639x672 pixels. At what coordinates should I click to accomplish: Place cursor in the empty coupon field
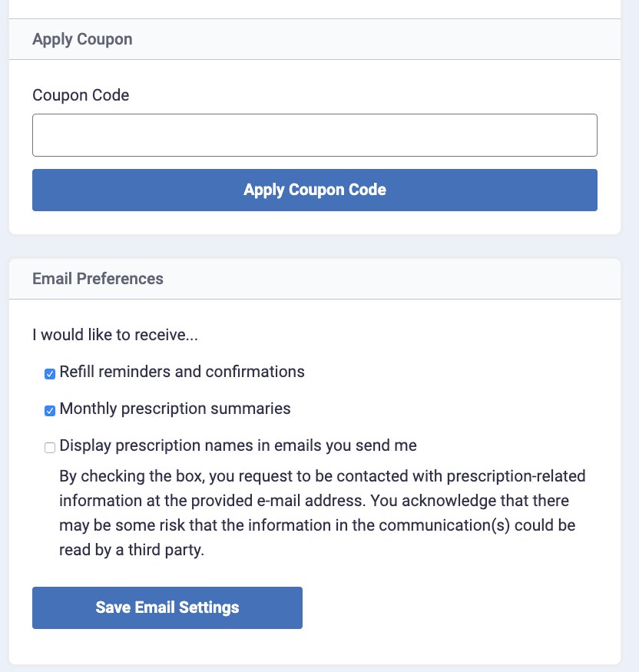[315, 136]
